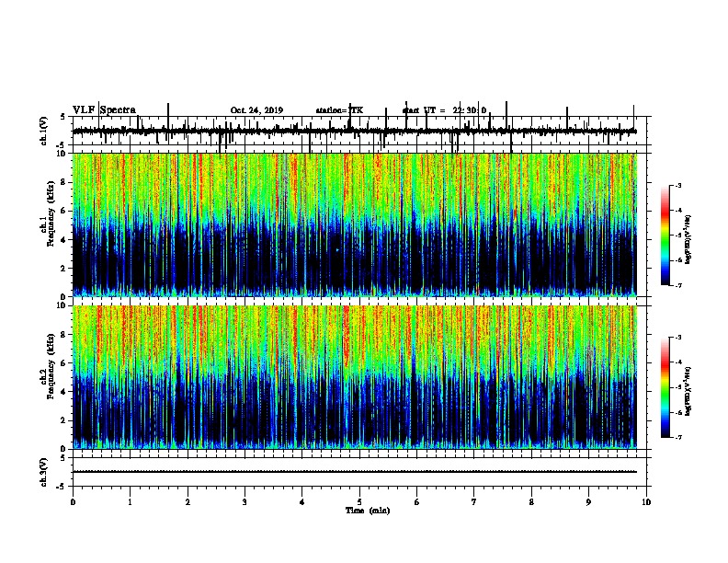Viewport: 728px width, 563px height.
Task: Click time axis tick label '4'
Action: point(302,502)
